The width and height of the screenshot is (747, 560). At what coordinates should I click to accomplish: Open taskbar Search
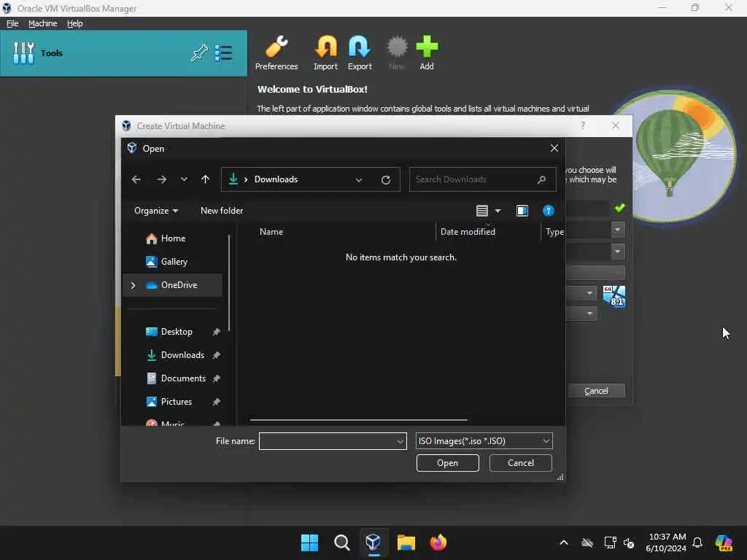pos(341,542)
